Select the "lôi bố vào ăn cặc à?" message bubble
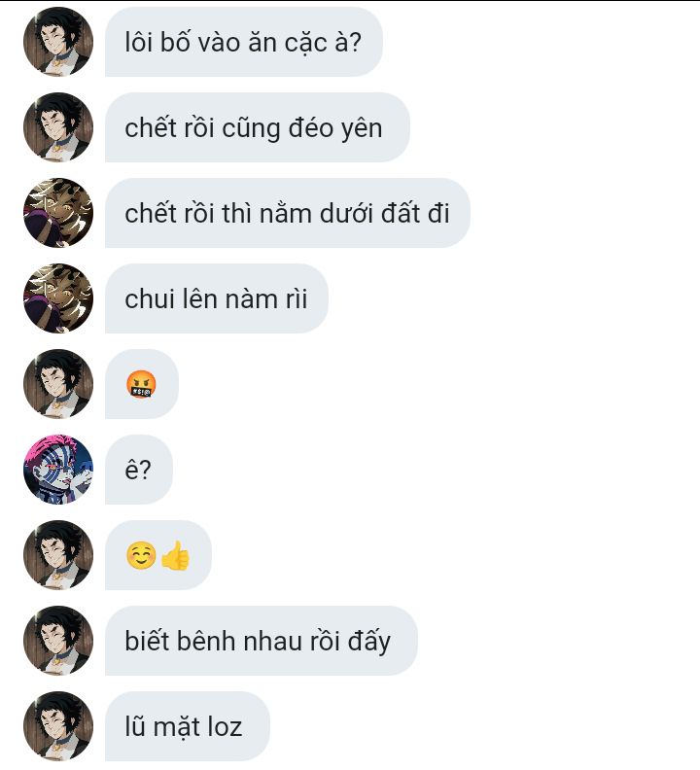700x770 pixels. [244, 42]
